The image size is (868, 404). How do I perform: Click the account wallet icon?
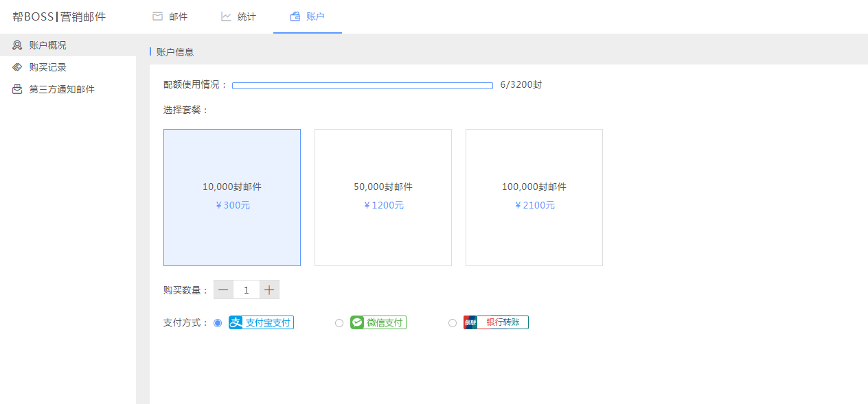[295, 16]
